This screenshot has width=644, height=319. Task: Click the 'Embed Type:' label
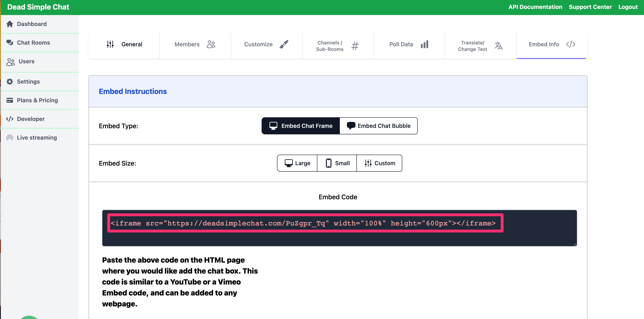click(x=119, y=126)
